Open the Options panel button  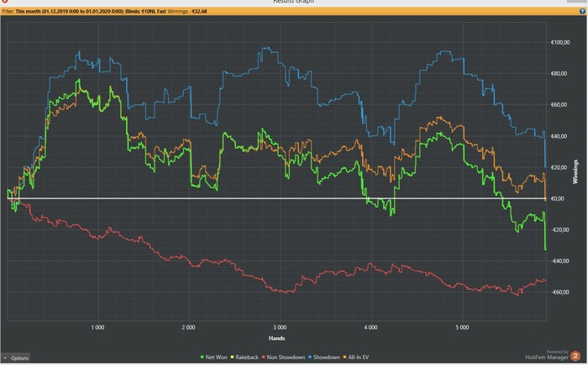(x=15, y=358)
